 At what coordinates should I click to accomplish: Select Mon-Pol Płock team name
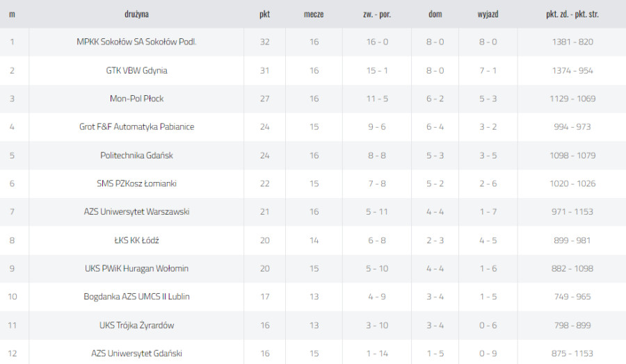coord(136,99)
